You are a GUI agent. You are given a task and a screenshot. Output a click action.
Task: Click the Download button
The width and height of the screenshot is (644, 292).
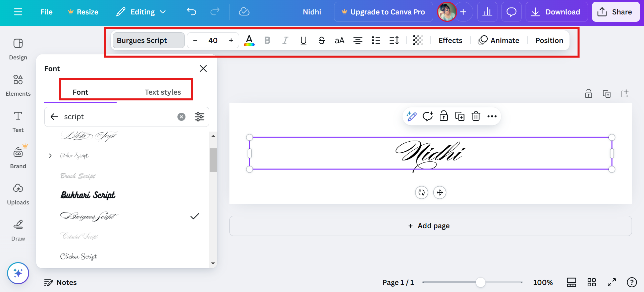pyautogui.click(x=556, y=12)
